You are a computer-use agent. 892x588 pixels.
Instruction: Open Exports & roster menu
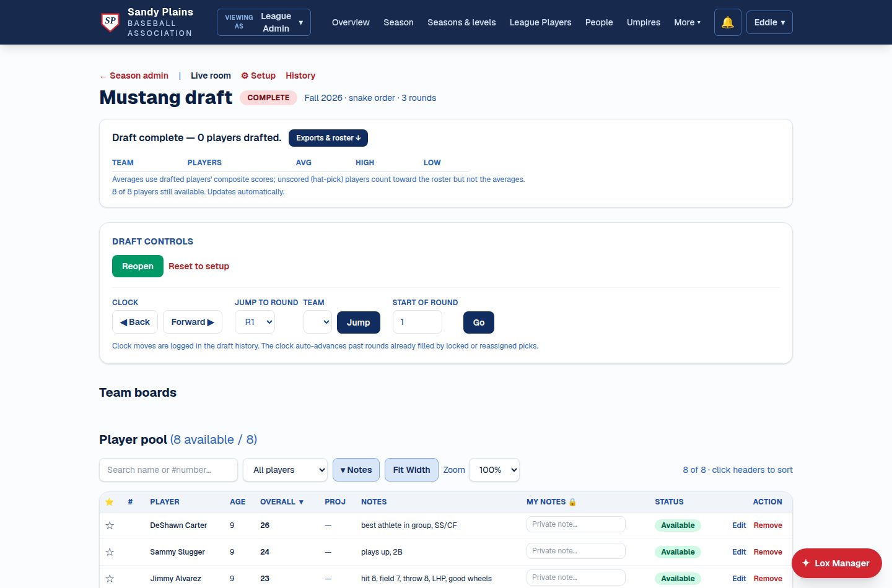pos(328,138)
